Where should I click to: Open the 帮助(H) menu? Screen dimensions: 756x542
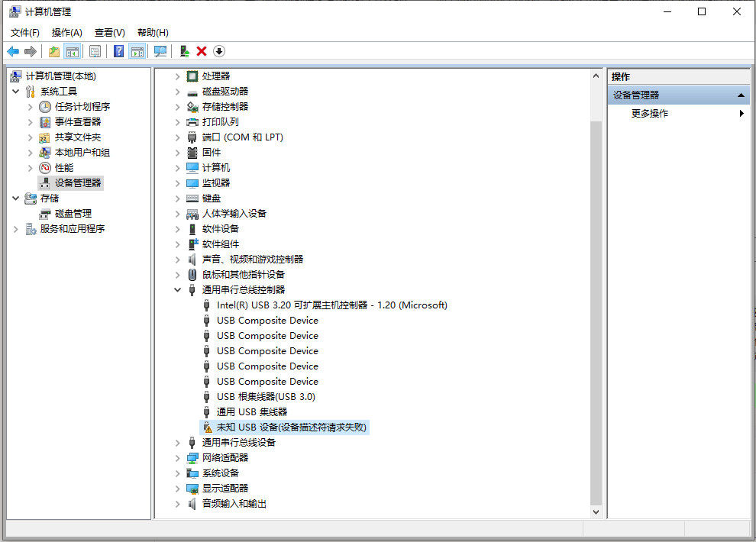[153, 32]
